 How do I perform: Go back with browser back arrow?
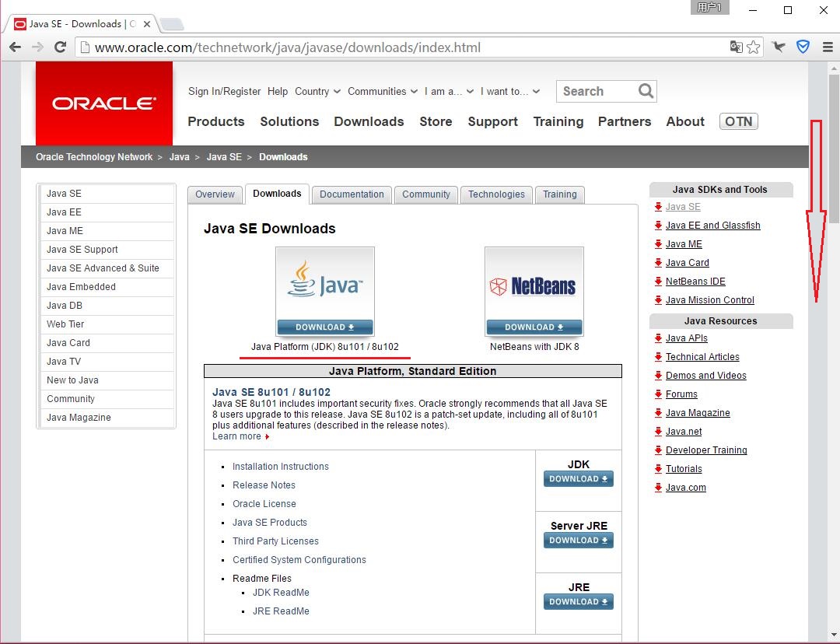click(15, 47)
